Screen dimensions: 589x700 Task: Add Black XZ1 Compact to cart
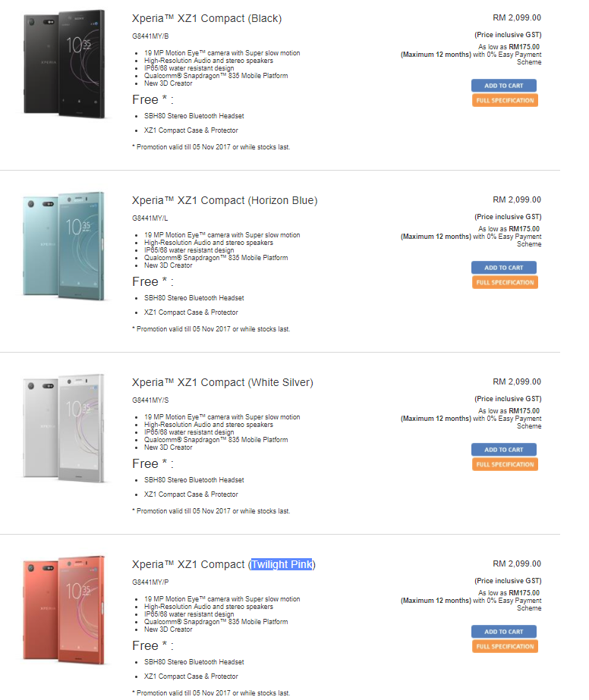(x=503, y=86)
